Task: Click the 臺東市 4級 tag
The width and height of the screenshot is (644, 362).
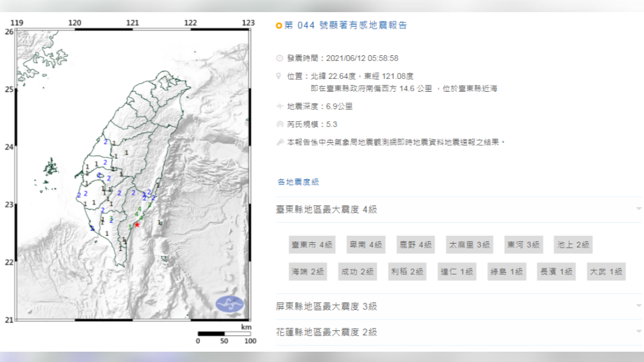Action: 312,245
